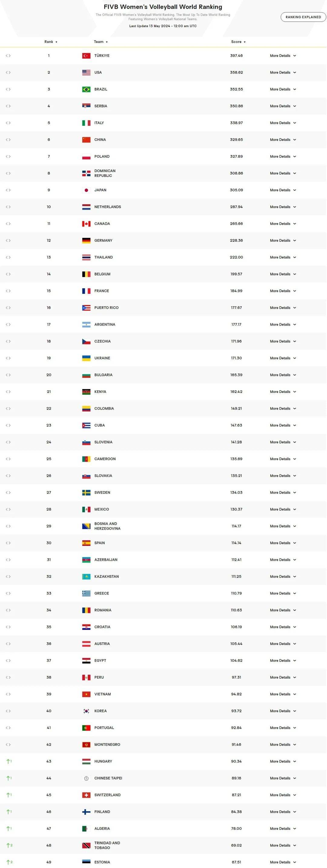Show More Details for Estonia
Viewport: 327px width, 868px height.
(x=282, y=862)
